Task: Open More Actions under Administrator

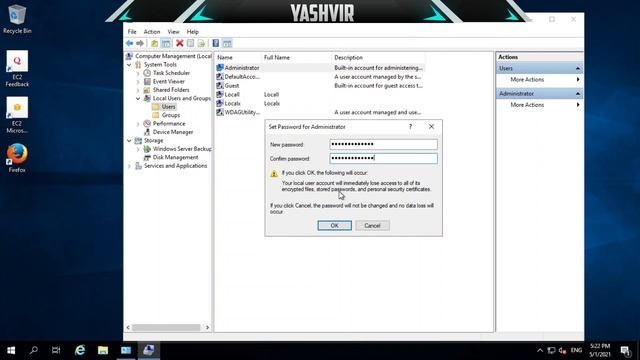Action: (x=540, y=105)
